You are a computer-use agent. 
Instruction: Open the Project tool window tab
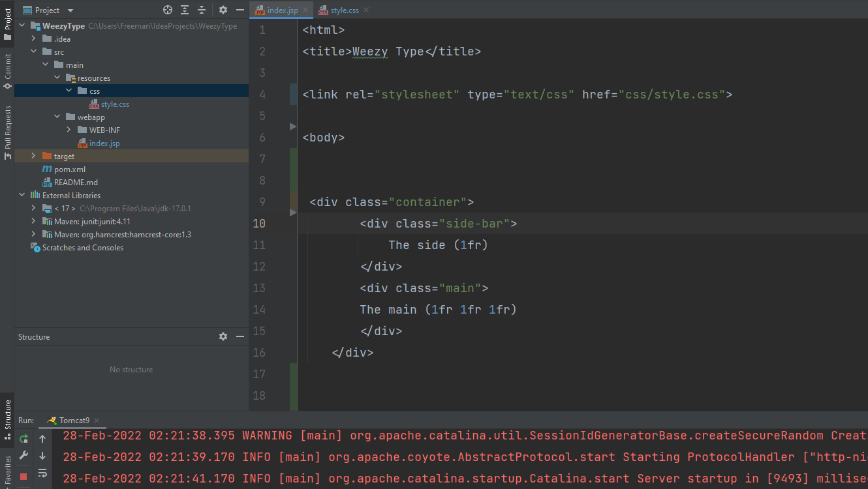tap(7, 23)
